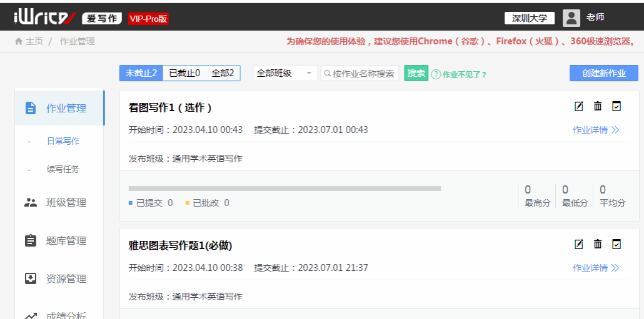Screen dimensions: 644x319
Task: Open 班级管理 in the sidebar
Action: [x=66, y=202]
